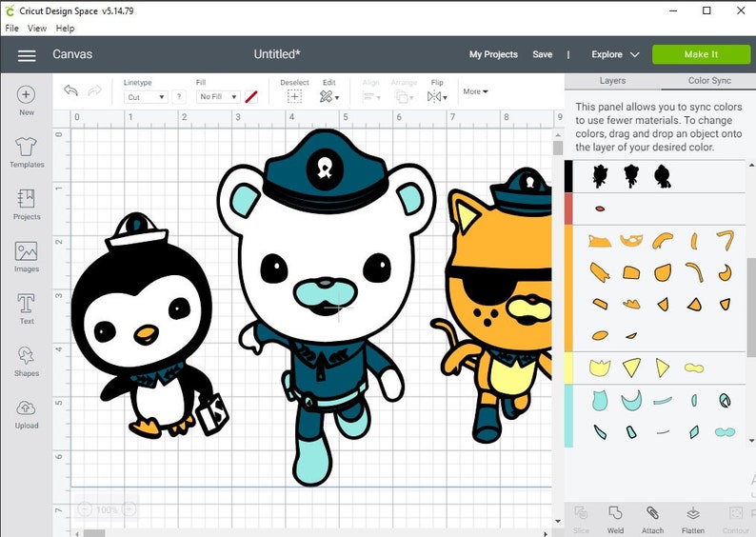This screenshot has width=756, height=537.
Task: Click the Undo arrow
Action: click(70, 90)
